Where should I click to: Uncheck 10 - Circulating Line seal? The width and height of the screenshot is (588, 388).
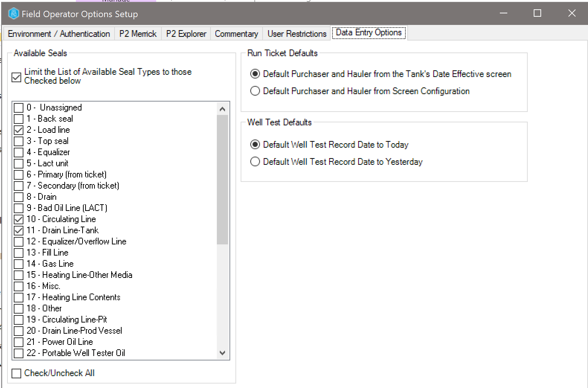pos(19,219)
